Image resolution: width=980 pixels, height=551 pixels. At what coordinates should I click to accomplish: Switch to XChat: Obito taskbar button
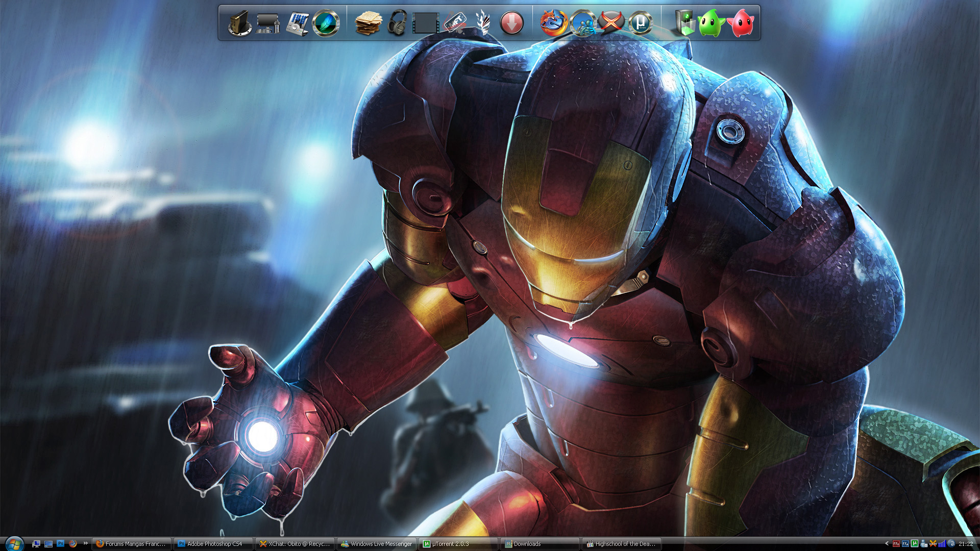(295, 544)
